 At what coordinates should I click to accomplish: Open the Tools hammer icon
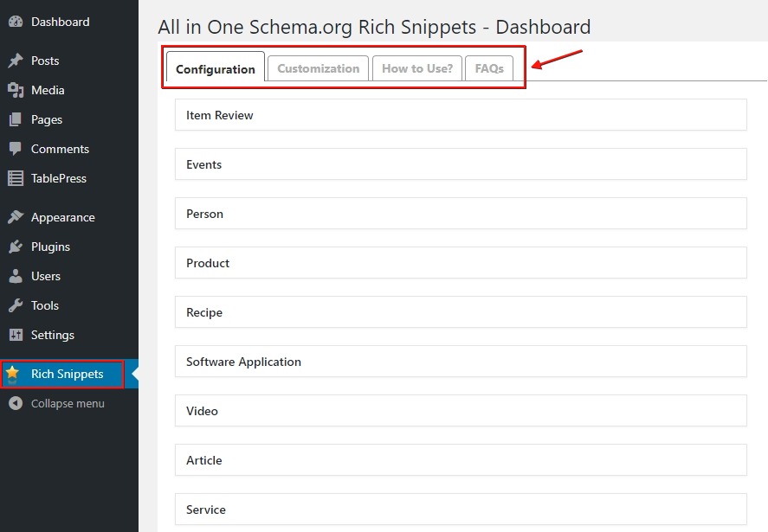17,305
